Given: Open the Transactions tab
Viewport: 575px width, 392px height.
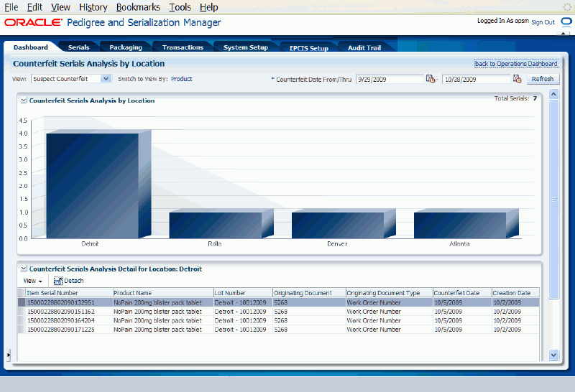Looking at the screenshot, I should pos(183,47).
